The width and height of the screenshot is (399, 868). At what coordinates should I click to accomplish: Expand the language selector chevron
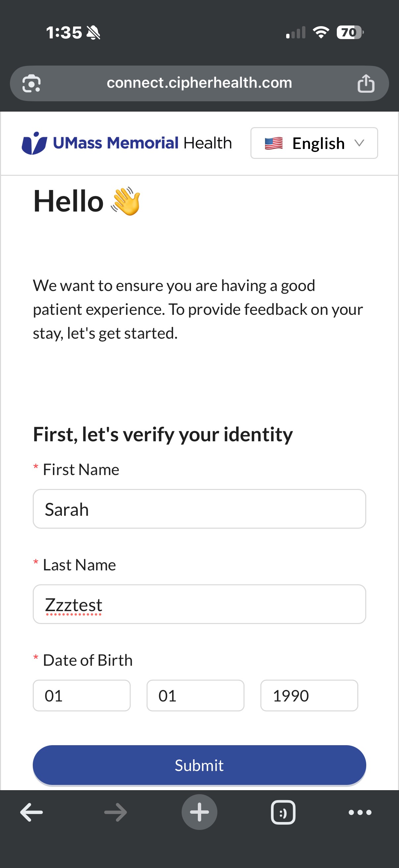[360, 144]
